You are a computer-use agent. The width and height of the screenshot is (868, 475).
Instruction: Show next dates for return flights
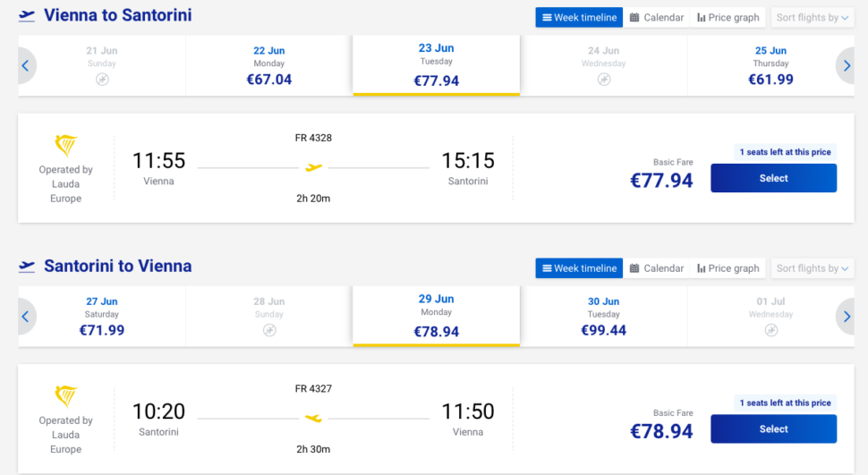[847, 316]
